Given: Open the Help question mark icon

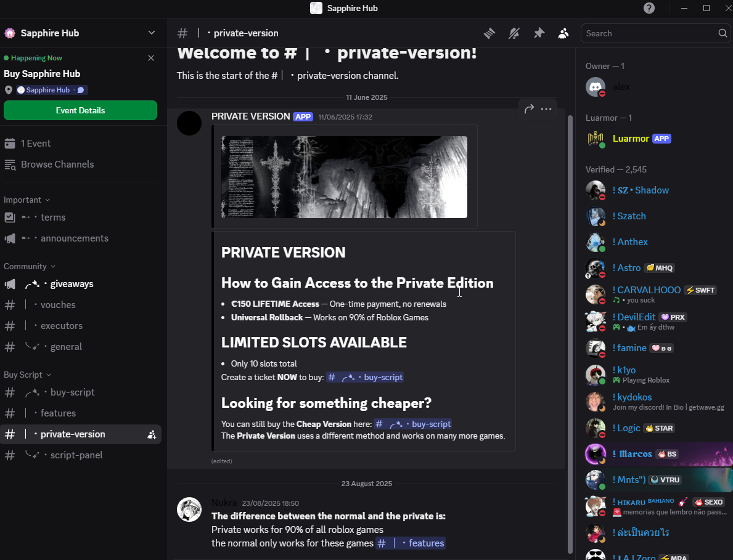Looking at the screenshot, I should (649, 8).
